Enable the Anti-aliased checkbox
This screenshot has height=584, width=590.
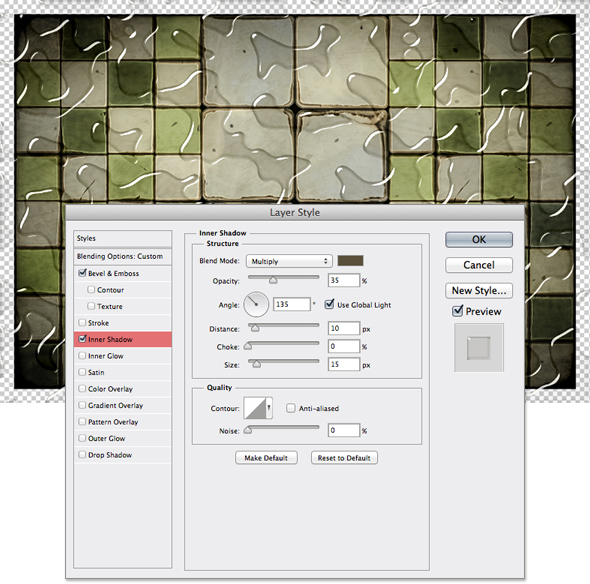tap(290, 408)
